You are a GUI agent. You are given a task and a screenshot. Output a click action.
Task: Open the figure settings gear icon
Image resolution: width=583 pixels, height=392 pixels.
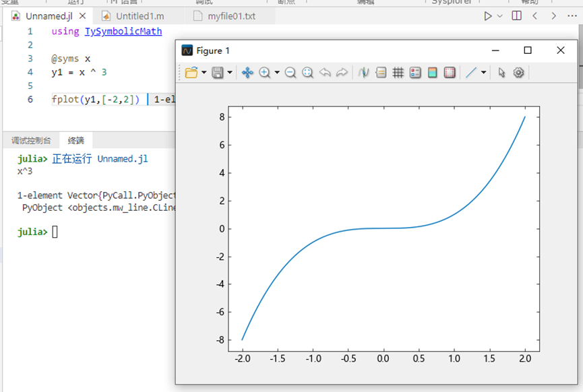pos(518,73)
